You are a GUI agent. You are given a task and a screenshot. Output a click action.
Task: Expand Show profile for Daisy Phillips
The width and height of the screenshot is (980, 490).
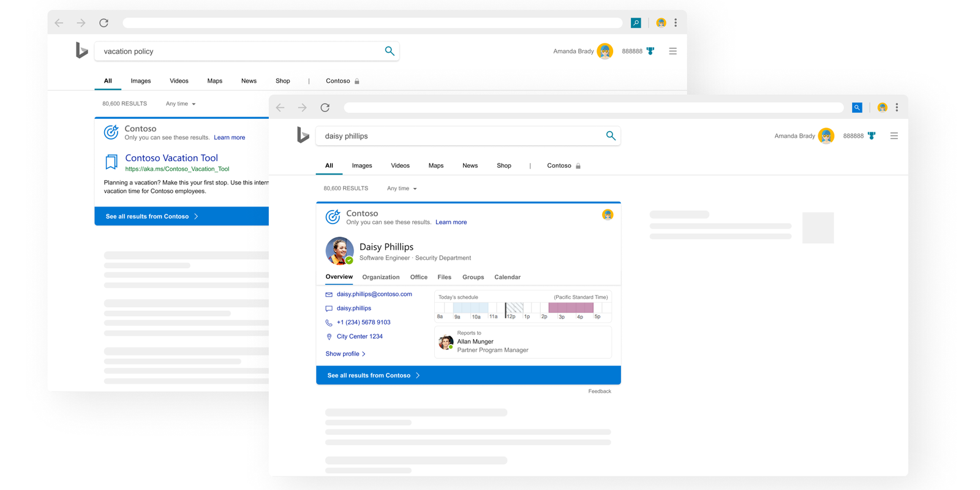pos(345,354)
